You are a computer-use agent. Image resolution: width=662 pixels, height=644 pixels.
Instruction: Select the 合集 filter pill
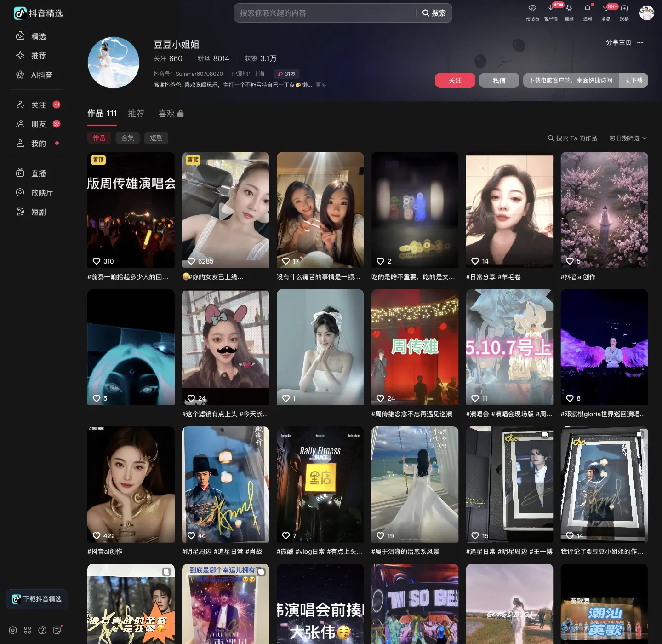pyautogui.click(x=128, y=138)
